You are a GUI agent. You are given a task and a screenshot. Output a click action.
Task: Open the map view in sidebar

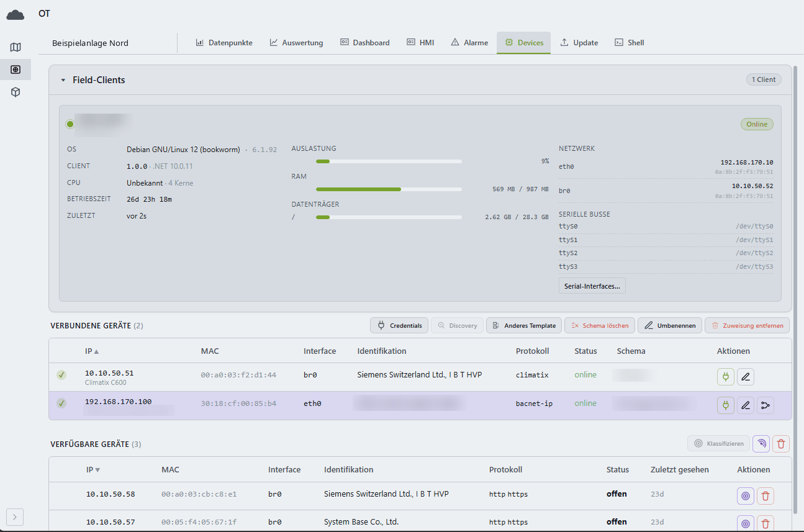16,47
